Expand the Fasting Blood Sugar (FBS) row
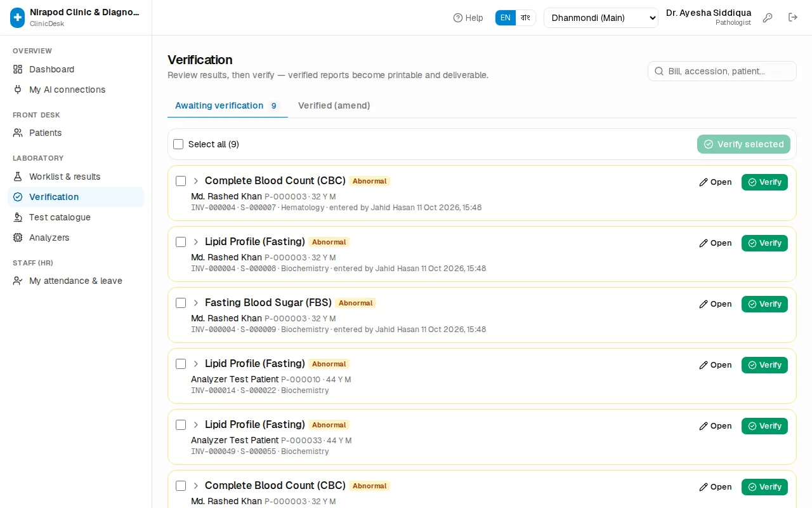The image size is (812, 508). click(x=196, y=303)
